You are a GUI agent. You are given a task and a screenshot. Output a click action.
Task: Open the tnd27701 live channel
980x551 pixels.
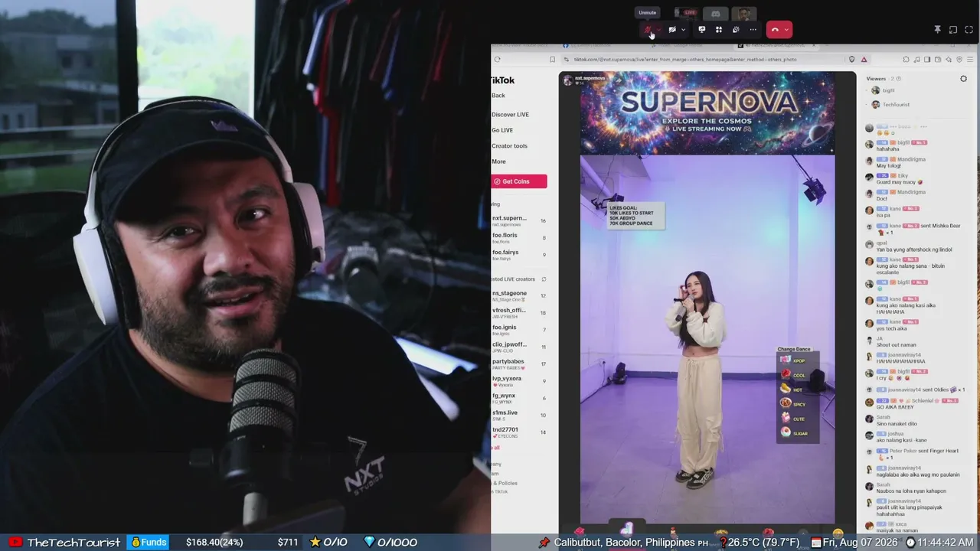pyautogui.click(x=518, y=432)
